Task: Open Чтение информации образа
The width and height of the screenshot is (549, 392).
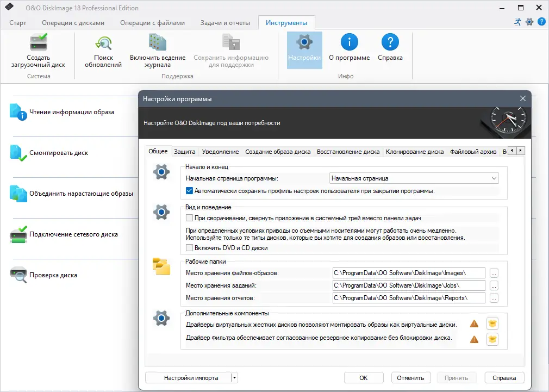Action: pos(63,112)
